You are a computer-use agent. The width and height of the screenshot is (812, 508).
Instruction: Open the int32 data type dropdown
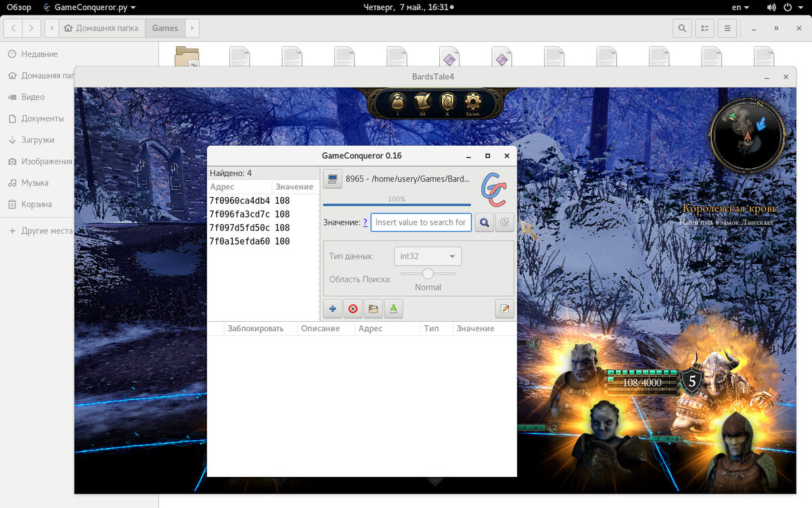click(428, 256)
